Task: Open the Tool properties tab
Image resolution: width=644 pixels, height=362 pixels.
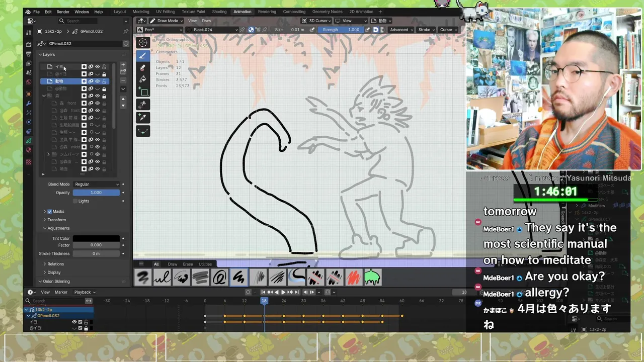Action: [x=29, y=32]
